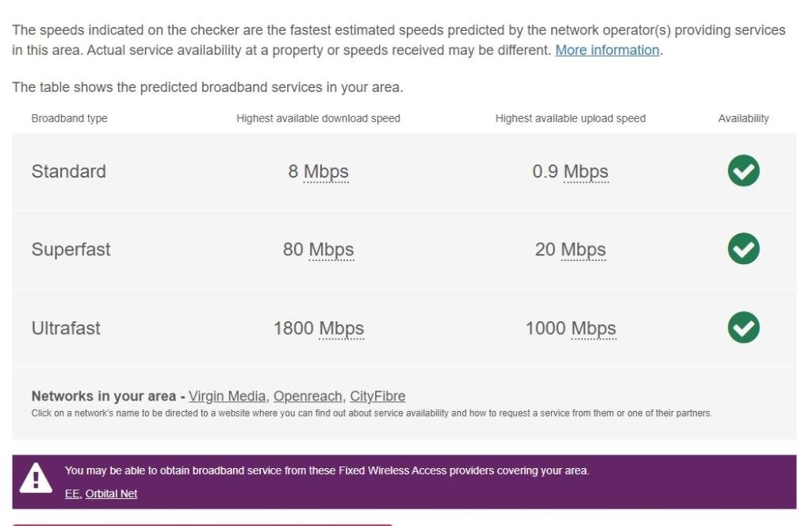Viewport: 812px width, 526px height.
Task: Click the Superfast availability green checkmark icon
Action: 743,249
